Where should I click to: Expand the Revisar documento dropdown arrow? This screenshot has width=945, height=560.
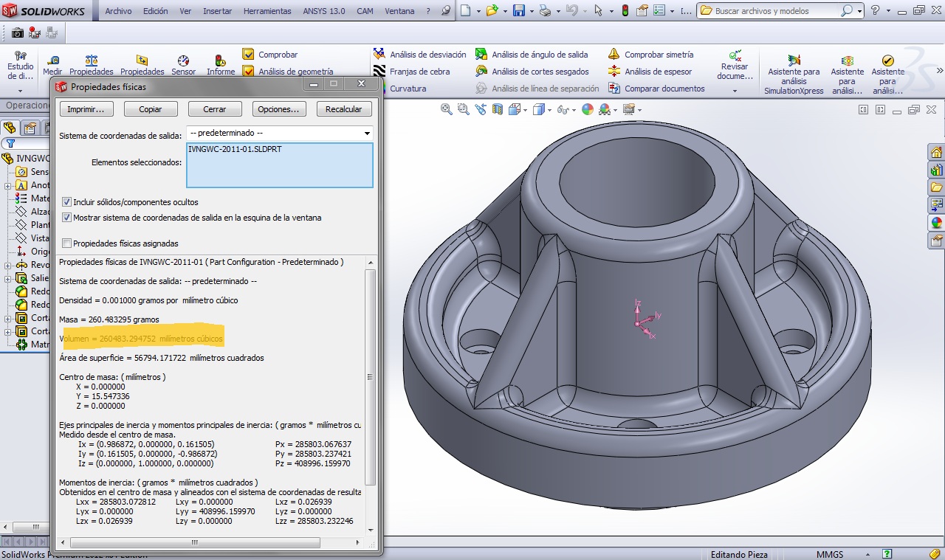tap(735, 91)
